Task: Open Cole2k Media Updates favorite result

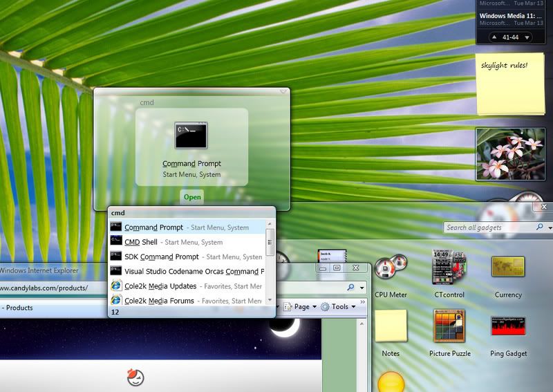Action: point(187,286)
